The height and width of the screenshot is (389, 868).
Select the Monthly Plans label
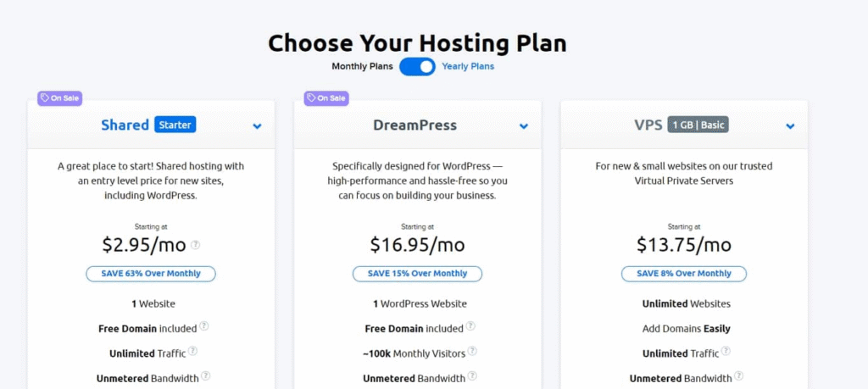(362, 66)
